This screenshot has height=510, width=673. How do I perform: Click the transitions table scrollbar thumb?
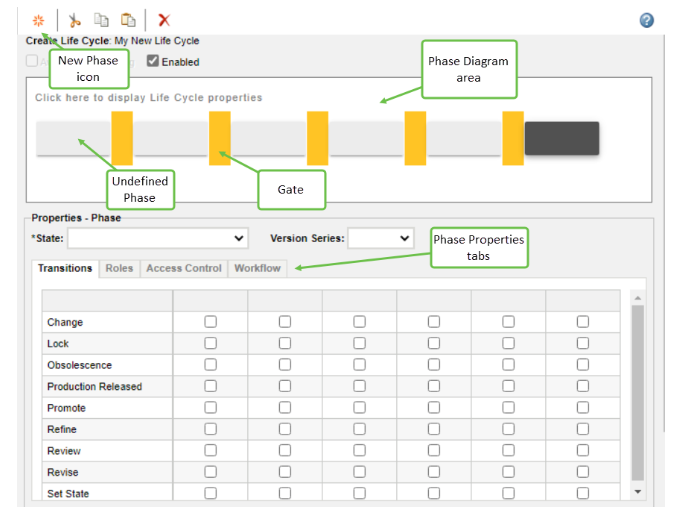[x=638, y=393]
